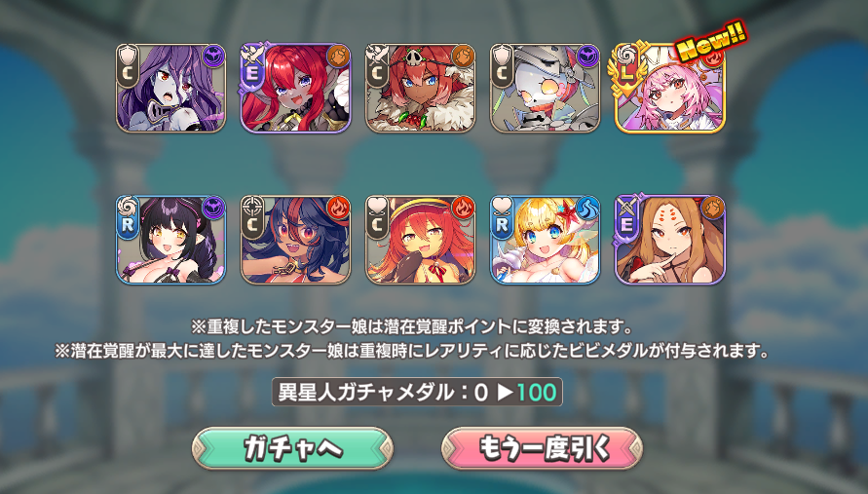Open the ガチャへ button
This screenshot has width=868, height=494.
pos(292,448)
